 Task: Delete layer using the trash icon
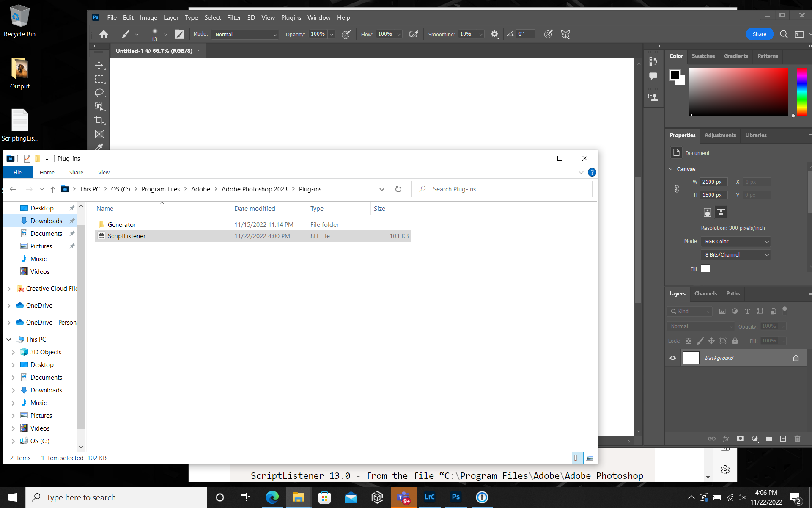798,439
